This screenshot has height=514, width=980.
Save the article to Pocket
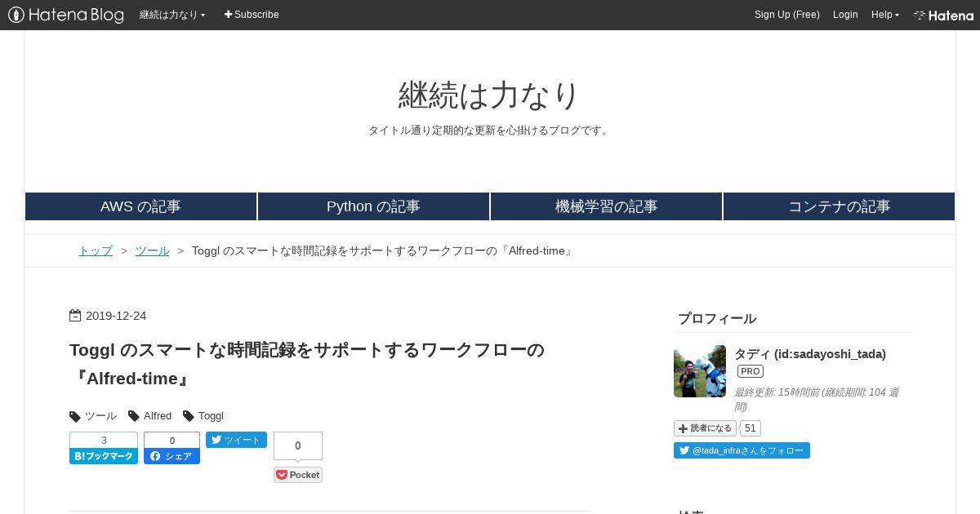pyautogui.click(x=298, y=475)
